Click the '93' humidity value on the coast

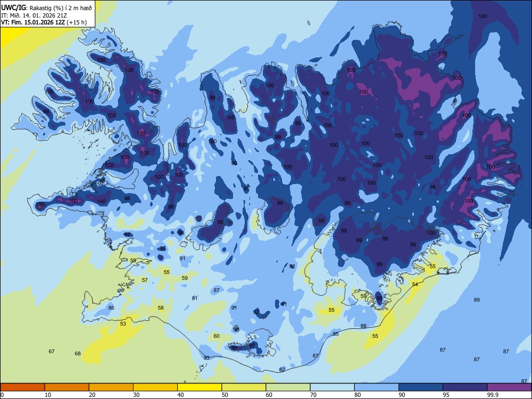(206, 358)
